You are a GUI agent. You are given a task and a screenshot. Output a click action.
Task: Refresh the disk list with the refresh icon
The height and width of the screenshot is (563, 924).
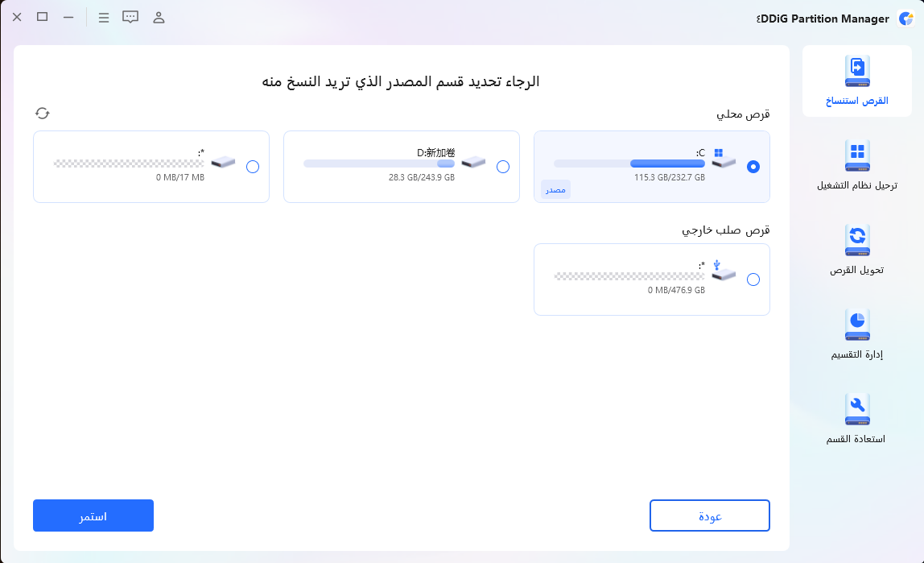tap(43, 114)
